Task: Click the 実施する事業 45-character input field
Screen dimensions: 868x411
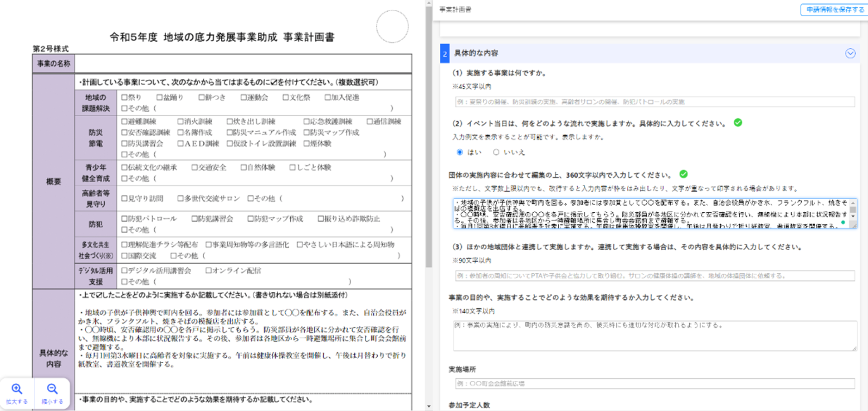Action: tap(655, 102)
